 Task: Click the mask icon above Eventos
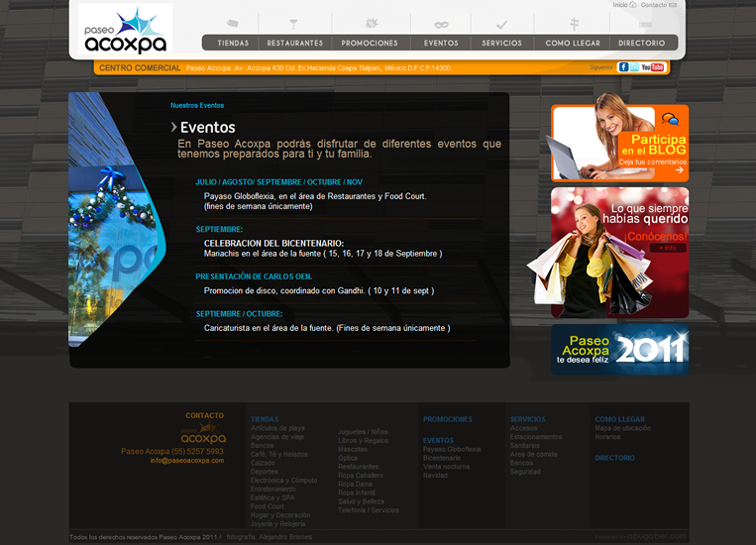point(441,24)
